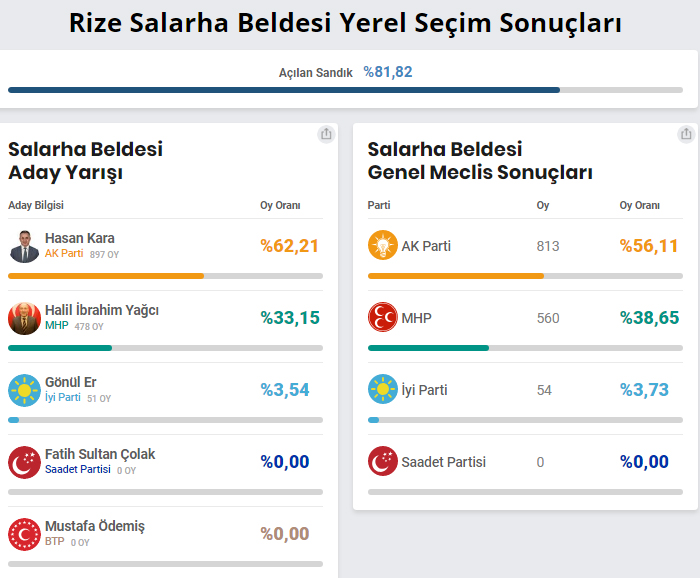Open Mustafa Ödemiş candidate name

(95, 526)
